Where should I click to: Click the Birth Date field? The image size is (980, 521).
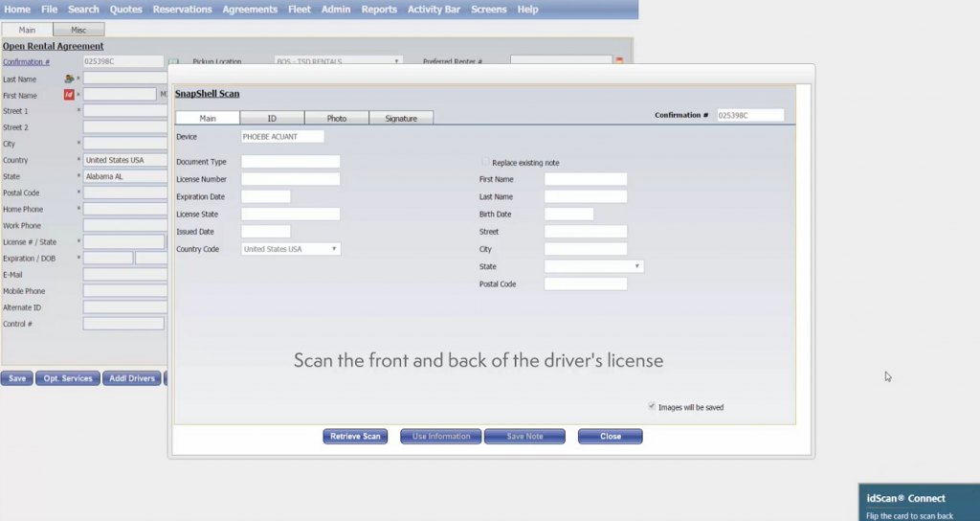568,214
